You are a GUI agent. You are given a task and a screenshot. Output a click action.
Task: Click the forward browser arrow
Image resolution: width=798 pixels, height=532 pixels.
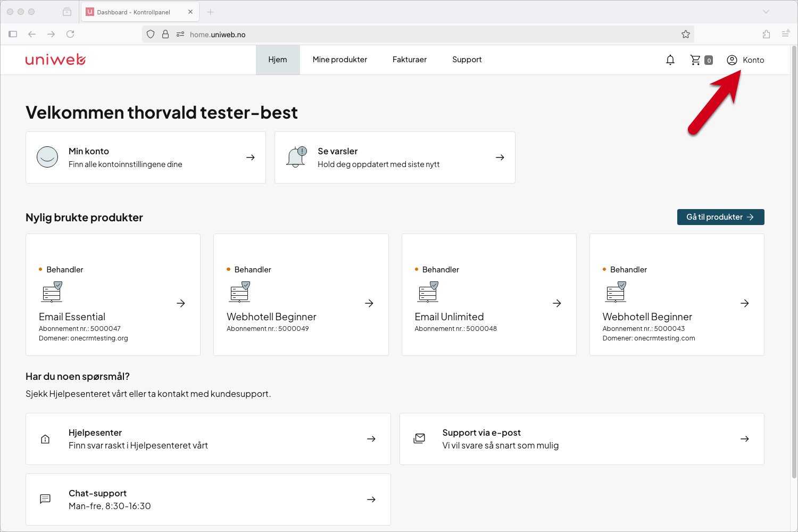click(51, 34)
